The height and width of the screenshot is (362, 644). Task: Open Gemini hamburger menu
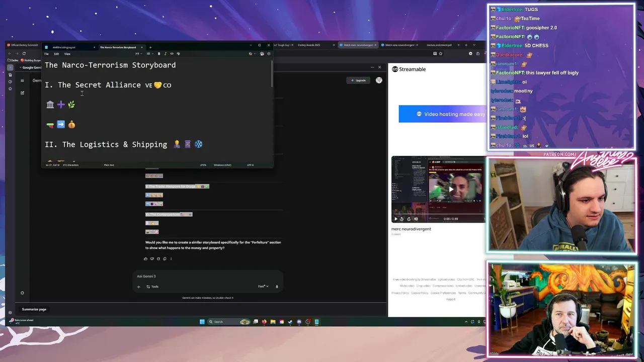(22, 80)
